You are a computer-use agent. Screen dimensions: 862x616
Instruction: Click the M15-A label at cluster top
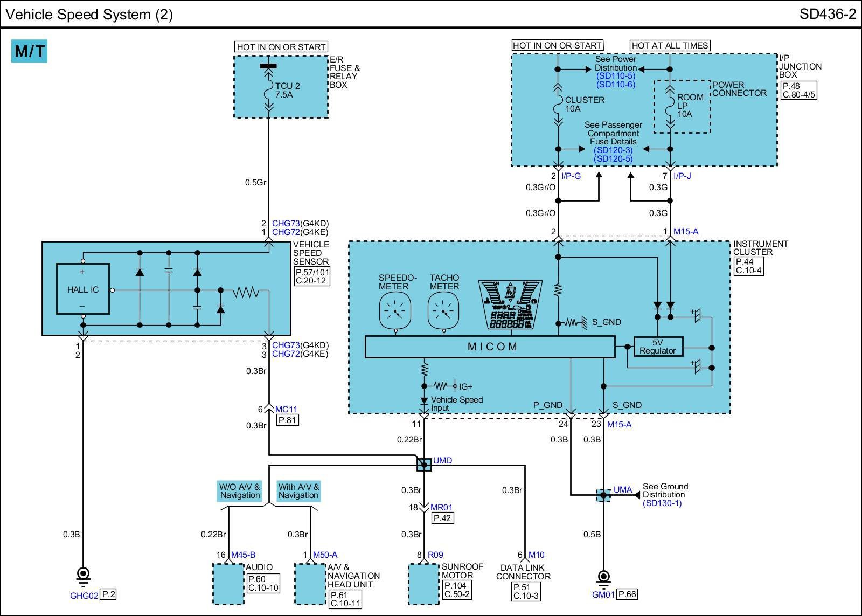pyautogui.click(x=686, y=232)
